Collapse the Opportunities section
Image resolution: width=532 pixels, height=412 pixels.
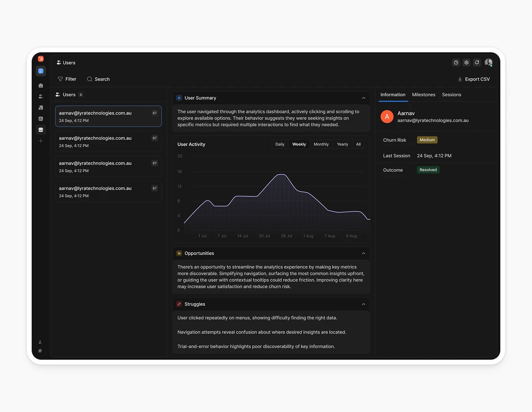click(x=363, y=253)
